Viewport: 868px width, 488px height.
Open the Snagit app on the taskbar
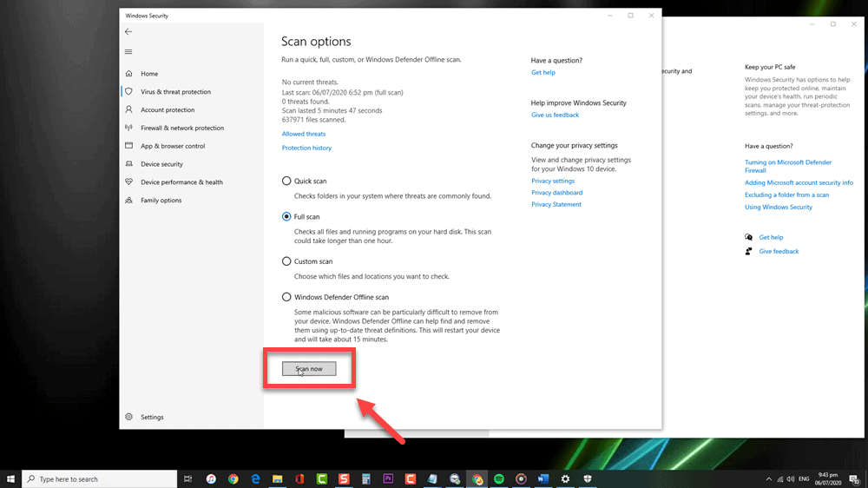coord(344,479)
